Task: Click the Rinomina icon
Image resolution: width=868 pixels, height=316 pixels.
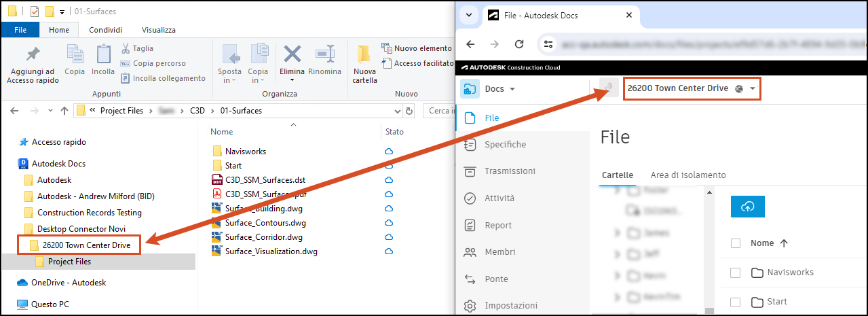Action: pyautogui.click(x=325, y=54)
